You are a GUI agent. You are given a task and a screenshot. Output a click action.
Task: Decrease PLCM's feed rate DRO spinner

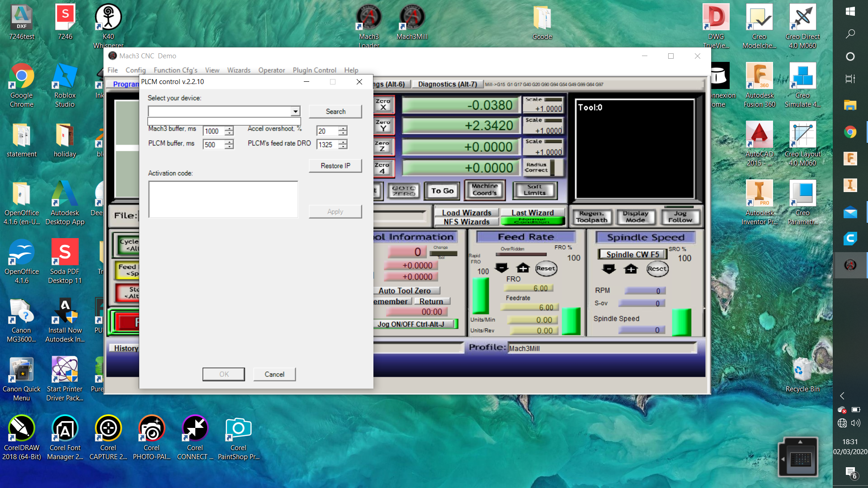[x=343, y=147]
